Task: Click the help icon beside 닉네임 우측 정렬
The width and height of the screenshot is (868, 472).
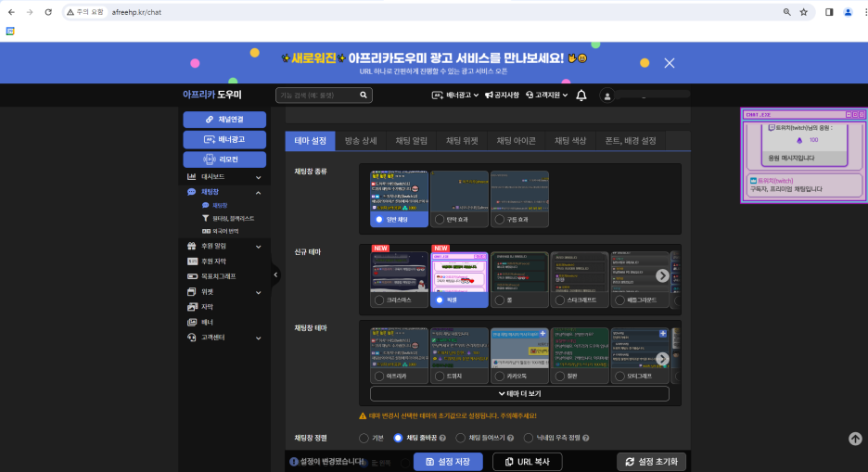Action: (586, 439)
